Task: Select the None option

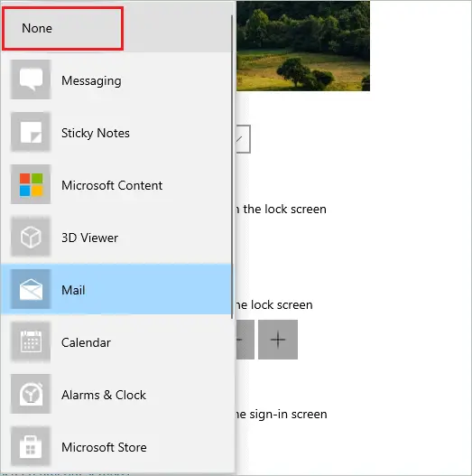Action: pos(116,28)
